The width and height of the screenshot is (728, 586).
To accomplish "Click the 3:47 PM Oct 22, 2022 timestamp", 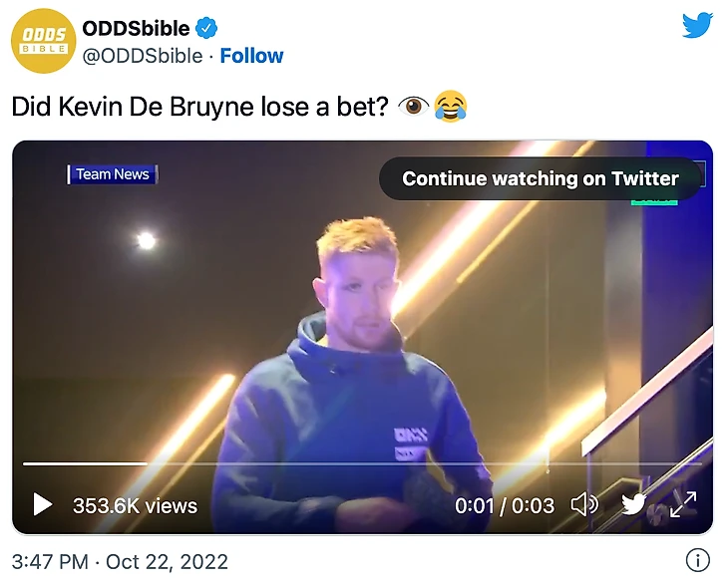I will pyautogui.click(x=120, y=561).
